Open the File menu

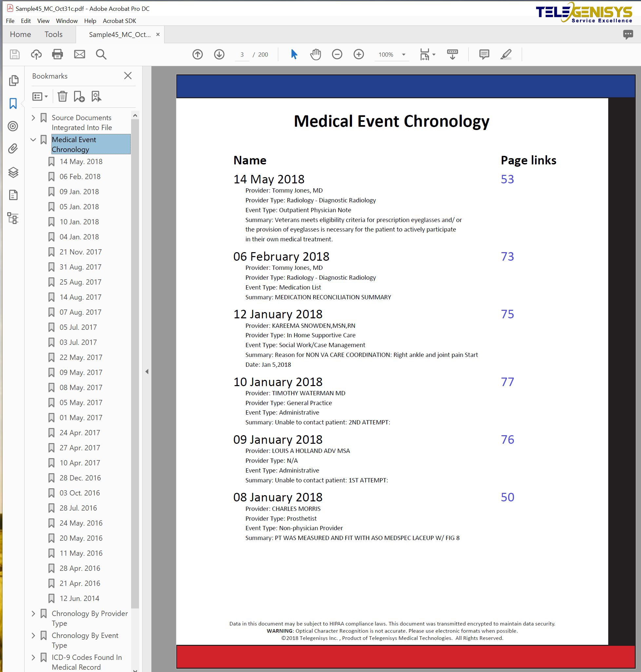[10, 21]
